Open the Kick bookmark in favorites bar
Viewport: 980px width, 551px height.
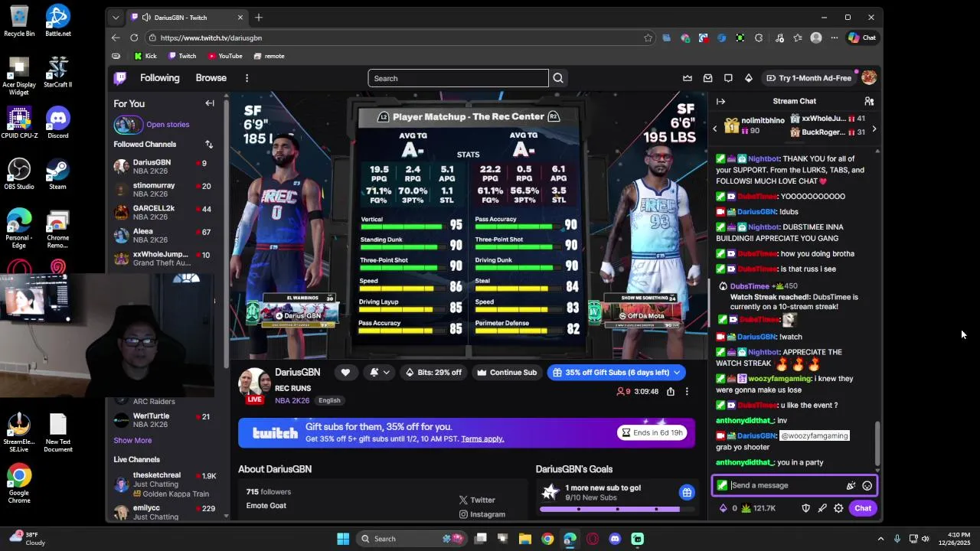[145, 56]
